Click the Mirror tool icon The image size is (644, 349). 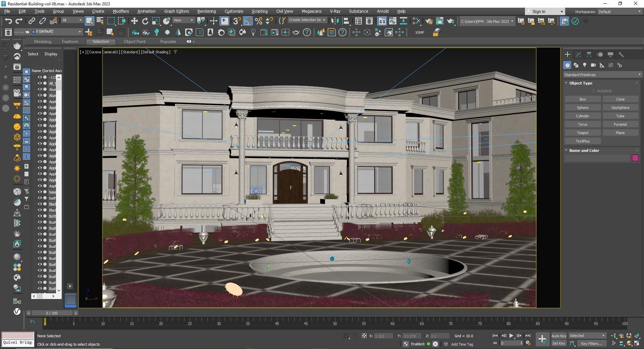pyautogui.click(x=334, y=21)
